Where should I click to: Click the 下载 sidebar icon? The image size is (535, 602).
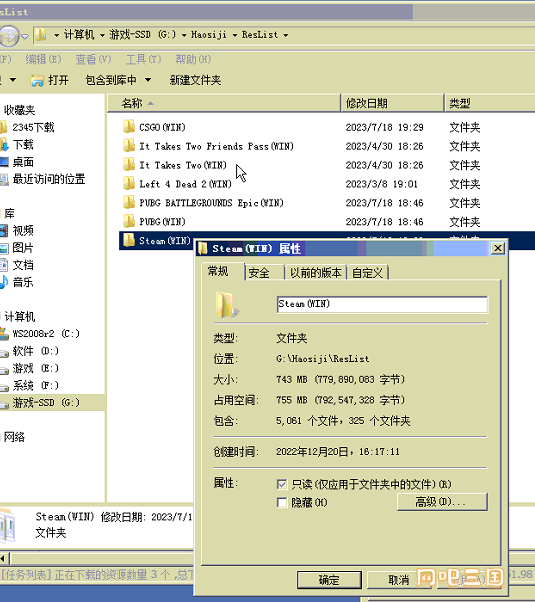(x=4, y=144)
